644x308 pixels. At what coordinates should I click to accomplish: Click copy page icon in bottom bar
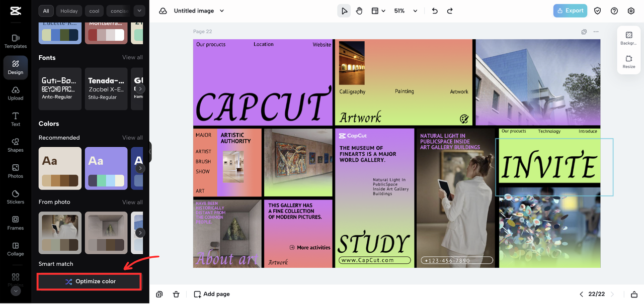pos(159,294)
